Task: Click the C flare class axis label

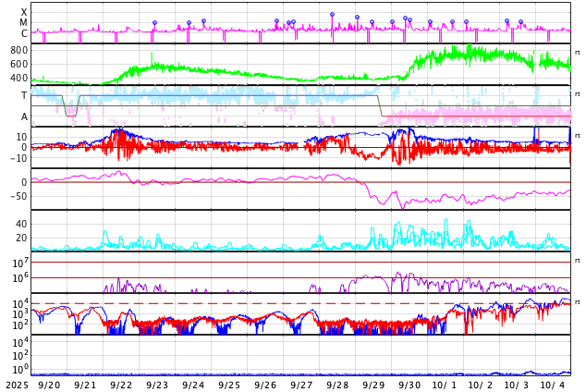Action: point(24,33)
